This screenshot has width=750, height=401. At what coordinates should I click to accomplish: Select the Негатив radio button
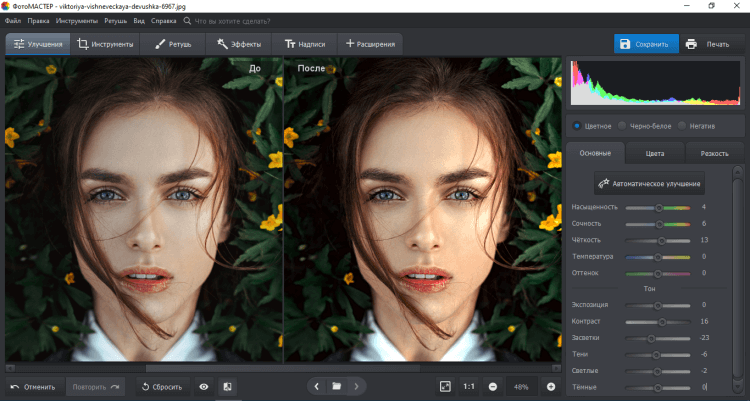coord(682,126)
